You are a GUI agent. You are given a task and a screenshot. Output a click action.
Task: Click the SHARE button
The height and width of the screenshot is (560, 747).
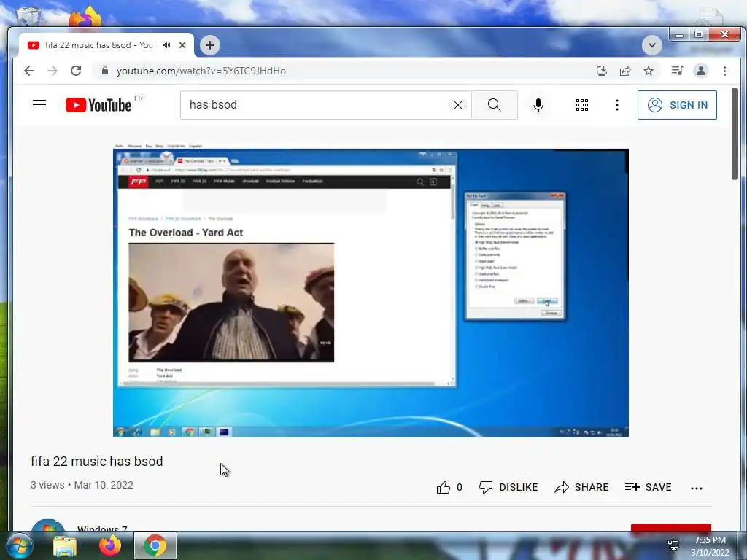581,487
